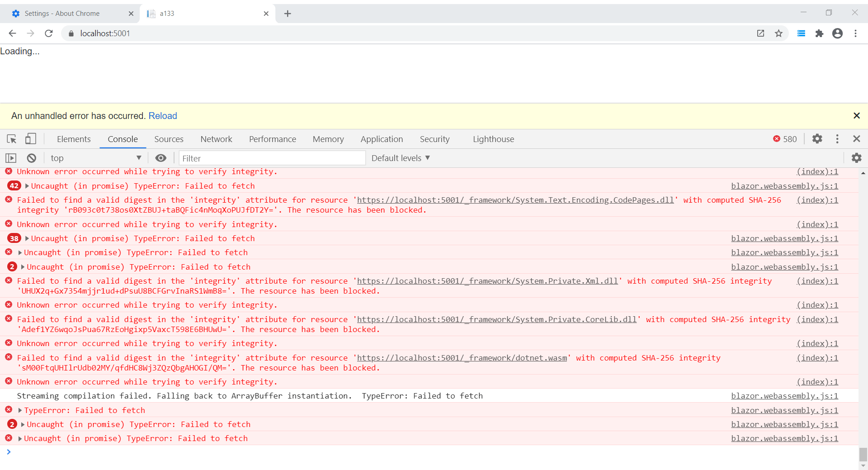Switch to the Network tab
Screen dimensions: 868x470
pos(216,139)
